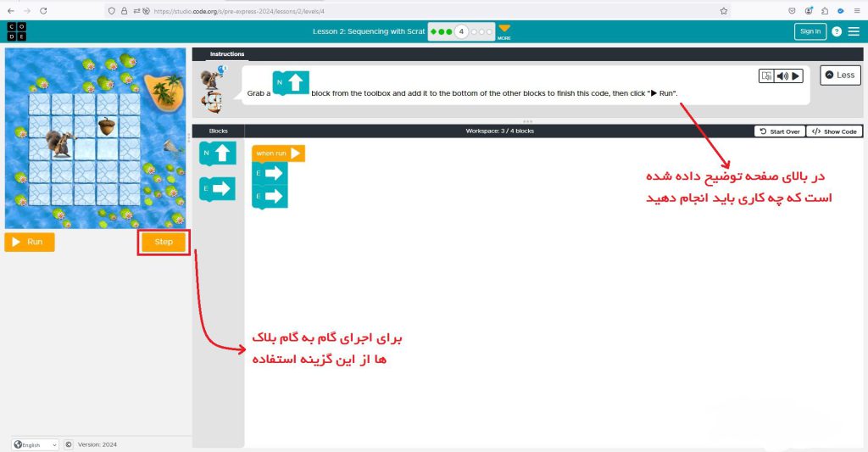868x452 pixels.
Task: Click the speaker text-to-speech icon
Action: pyautogui.click(x=782, y=75)
